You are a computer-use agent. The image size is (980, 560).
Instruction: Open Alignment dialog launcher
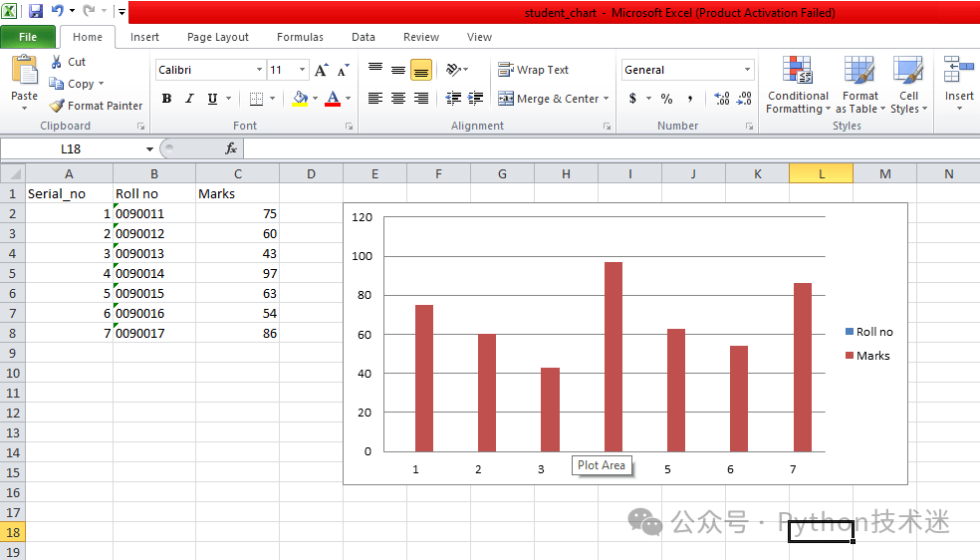[607, 127]
